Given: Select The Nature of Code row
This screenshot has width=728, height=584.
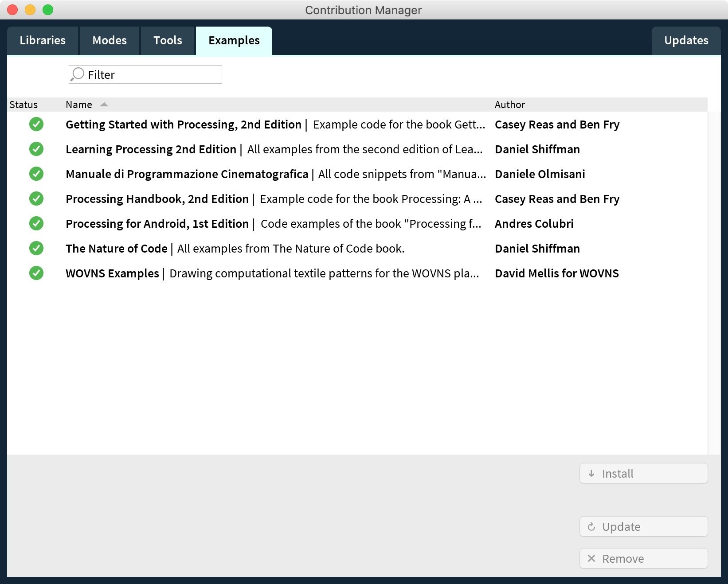Looking at the screenshot, I should (357, 249).
